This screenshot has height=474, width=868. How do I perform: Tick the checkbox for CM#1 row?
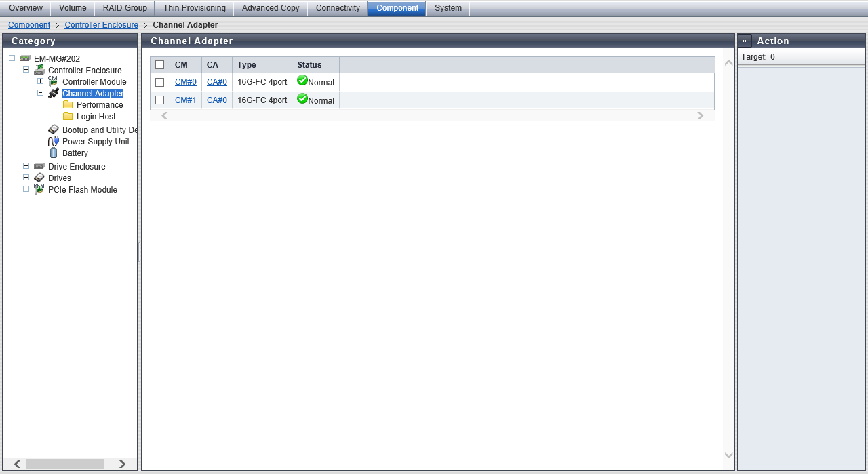coord(160,100)
